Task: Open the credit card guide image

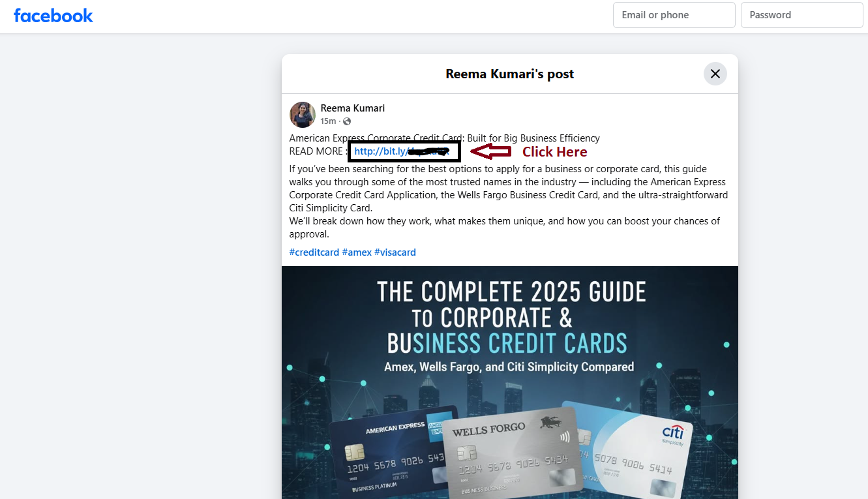Action: tap(510, 382)
